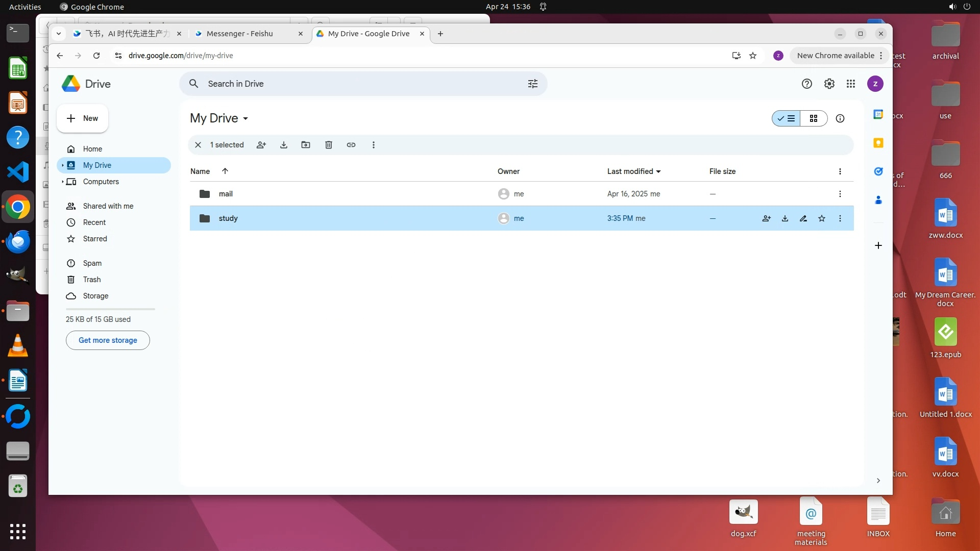This screenshot has width=980, height=551.
Task: Star the study folder
Action: click(x=822, y=218)
